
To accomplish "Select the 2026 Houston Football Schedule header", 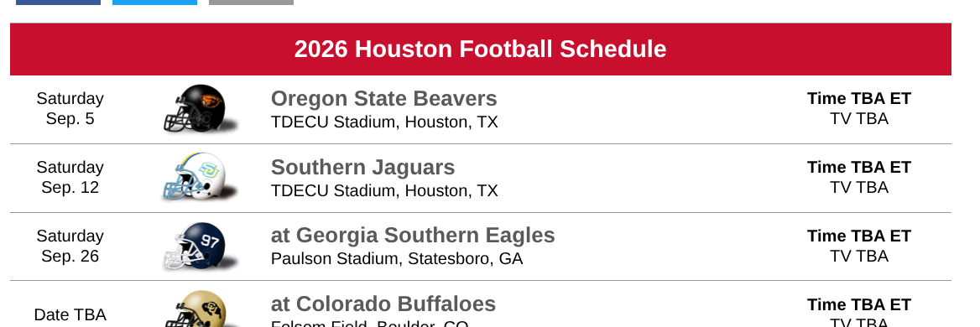I will (x=481, y=49).
